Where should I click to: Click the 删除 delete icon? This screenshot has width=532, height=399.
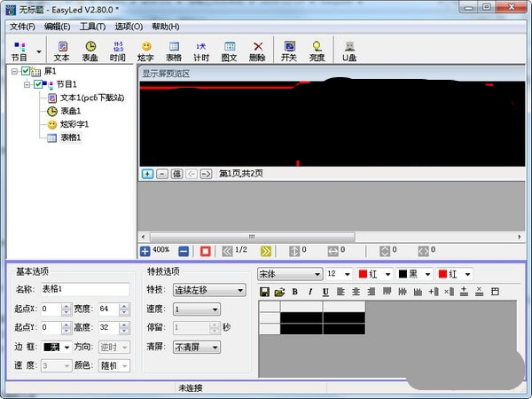(x=257, y=51)
